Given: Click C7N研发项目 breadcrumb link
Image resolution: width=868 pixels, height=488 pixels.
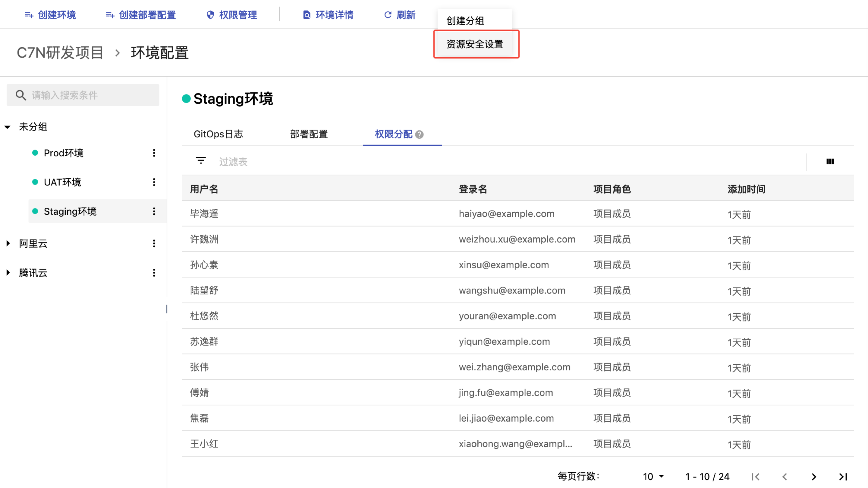Looking at the screenshot, I should click(60, 52).
